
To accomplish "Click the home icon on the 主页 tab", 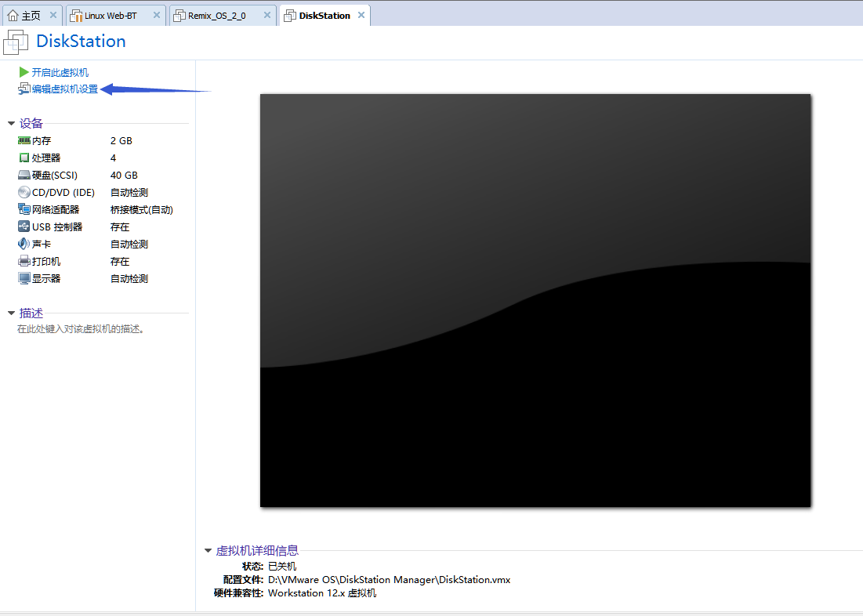I will pos(13,16).
